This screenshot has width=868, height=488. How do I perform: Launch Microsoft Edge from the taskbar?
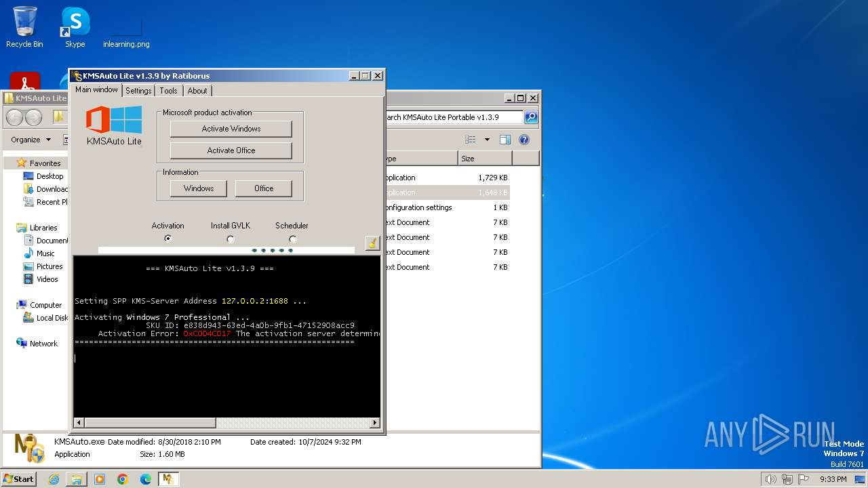pyautogui.click(x=146, y=479)
